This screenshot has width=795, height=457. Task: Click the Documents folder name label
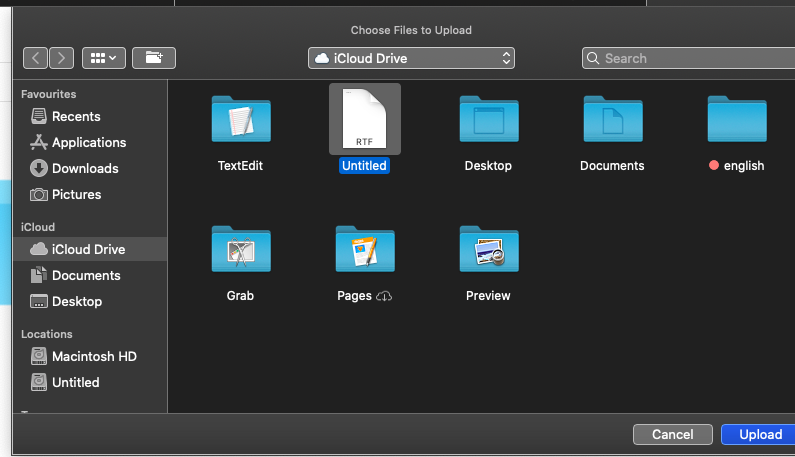(x=612, y=165)
